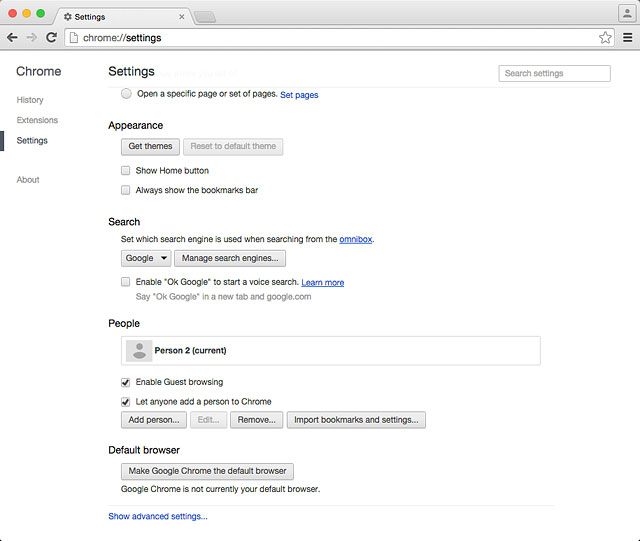The width and height of the screenshot is (640, 541).
Task: Open Import bookmarks and settings
Action: click(x=356, y=420)
